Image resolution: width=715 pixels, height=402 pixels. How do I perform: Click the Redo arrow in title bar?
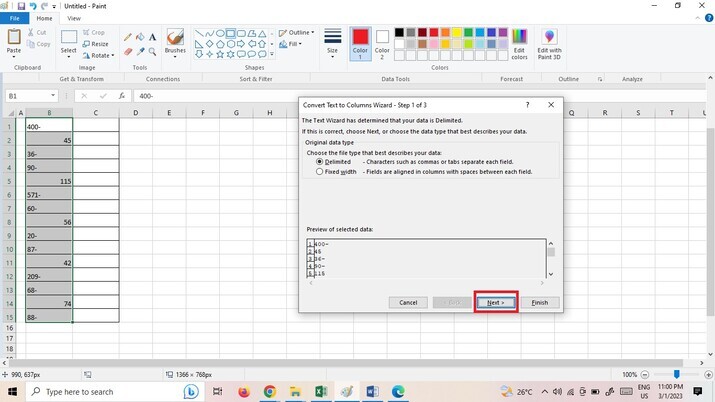(44, 6)
